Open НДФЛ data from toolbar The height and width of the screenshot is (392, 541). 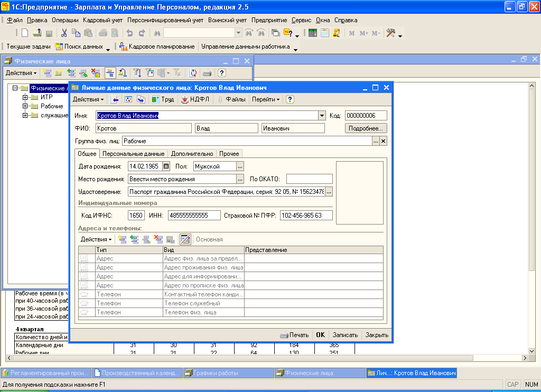195,99
